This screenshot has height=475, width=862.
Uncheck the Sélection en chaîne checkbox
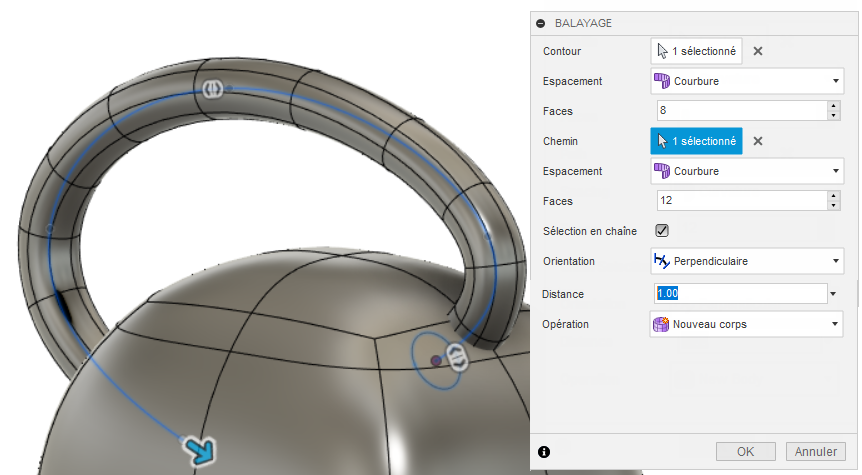pyautogui.click(x=662, y=230)
